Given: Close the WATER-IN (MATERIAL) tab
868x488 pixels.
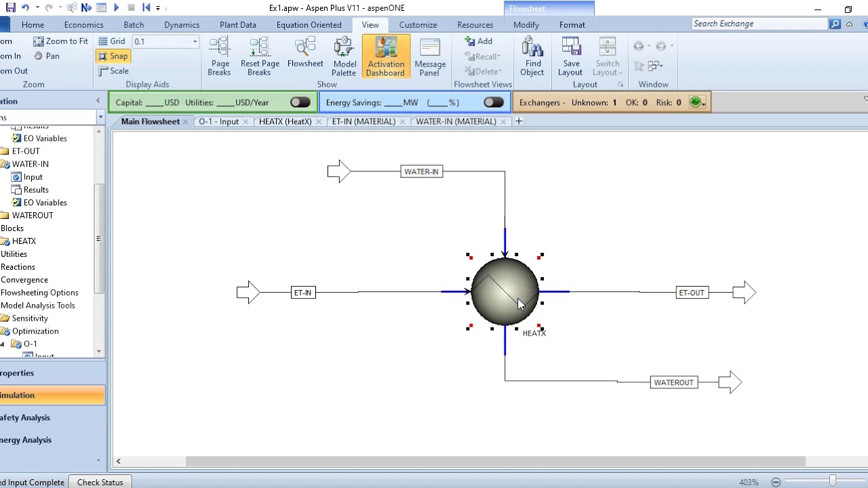Looking at the screenshot, I should coord(503,122).
